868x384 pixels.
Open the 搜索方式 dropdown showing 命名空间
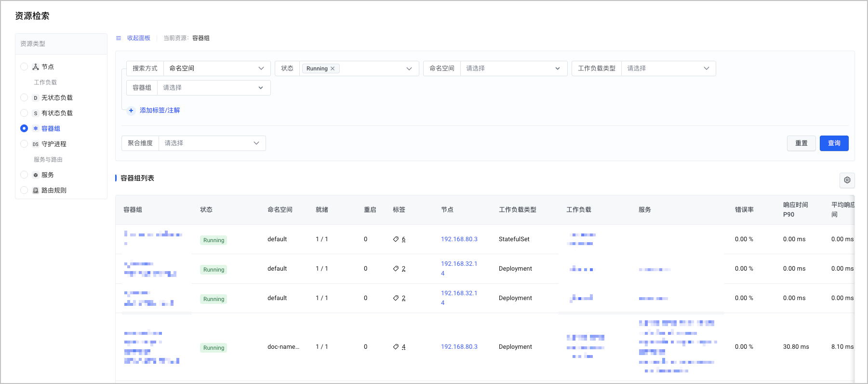217,69
